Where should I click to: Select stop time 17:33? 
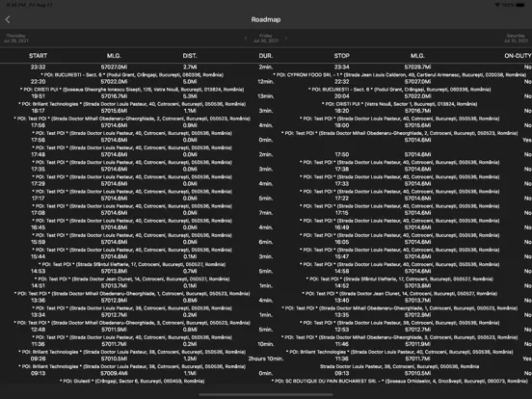click(x=342, y=184)
